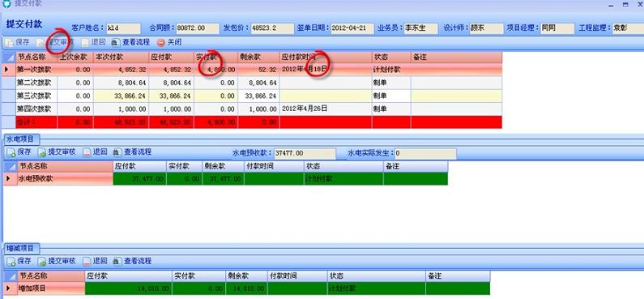Screen dimensions: 644x299
Task: Click the app icon in the title bar
Action: pyautogui.click(x=6, y=4)
